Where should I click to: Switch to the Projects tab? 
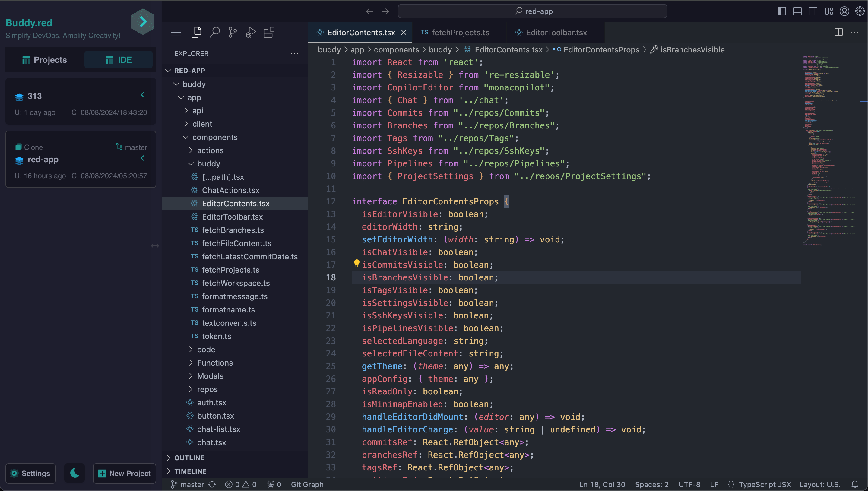(x=45, y=60)
